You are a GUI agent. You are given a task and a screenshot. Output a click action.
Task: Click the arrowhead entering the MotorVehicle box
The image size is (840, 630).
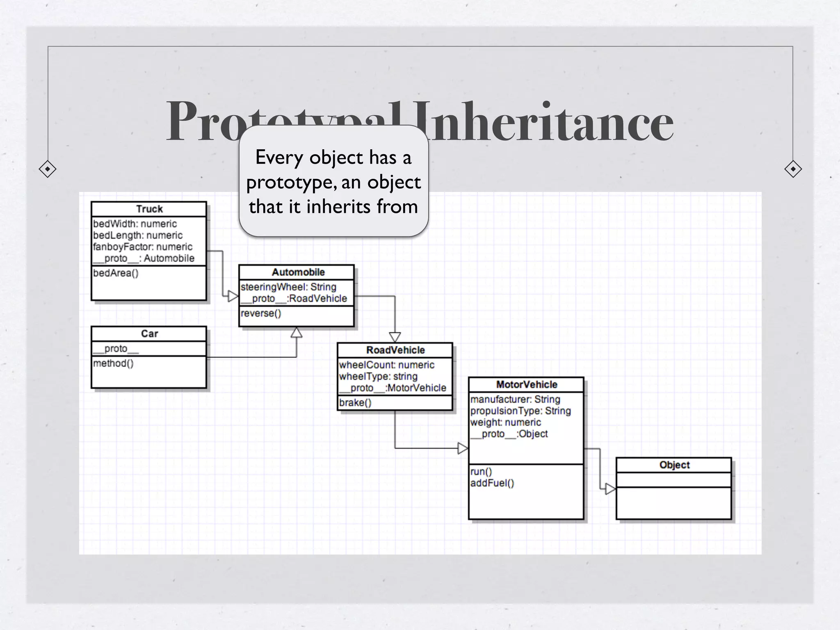click(463, 448)
